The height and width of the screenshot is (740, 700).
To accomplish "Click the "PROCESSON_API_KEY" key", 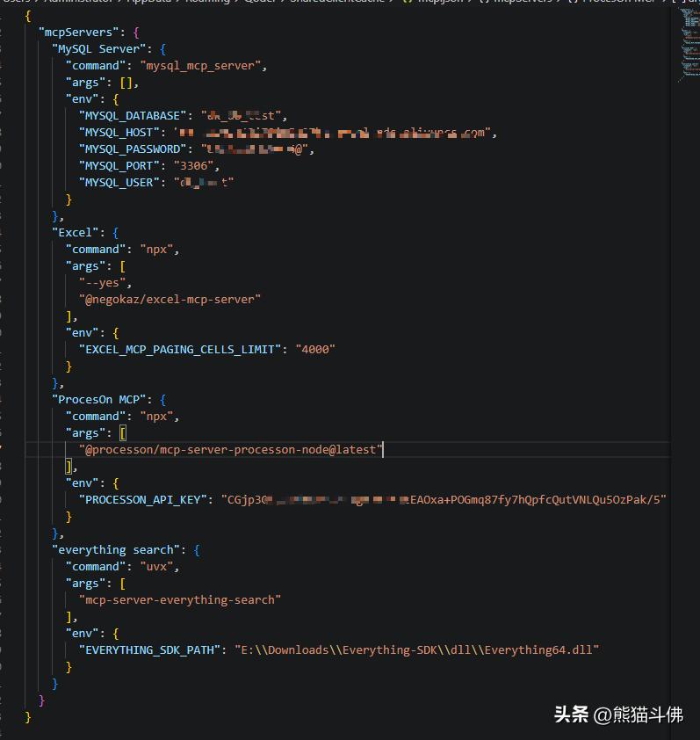I will [x=145, y=499].
